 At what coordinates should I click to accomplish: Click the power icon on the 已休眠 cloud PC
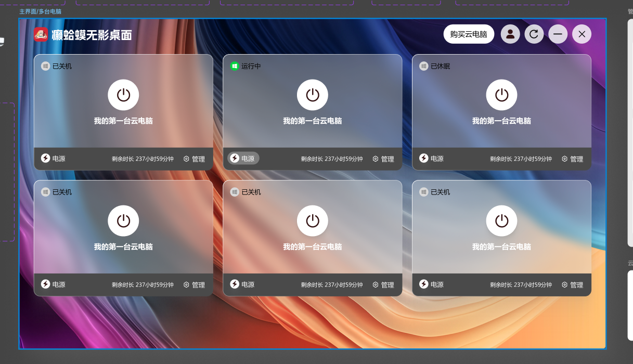[x=501, y=95]
